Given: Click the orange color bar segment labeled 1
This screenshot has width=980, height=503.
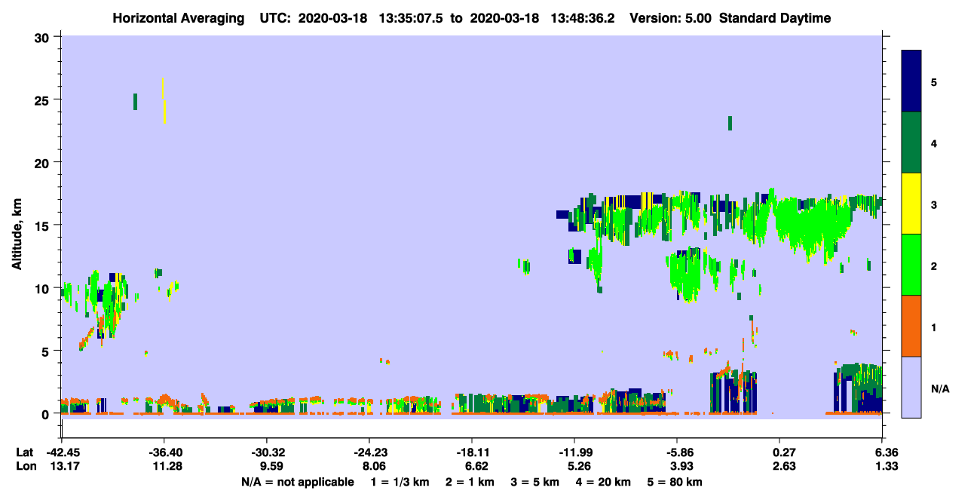Looking at the screenshot, I should (911, 326).
